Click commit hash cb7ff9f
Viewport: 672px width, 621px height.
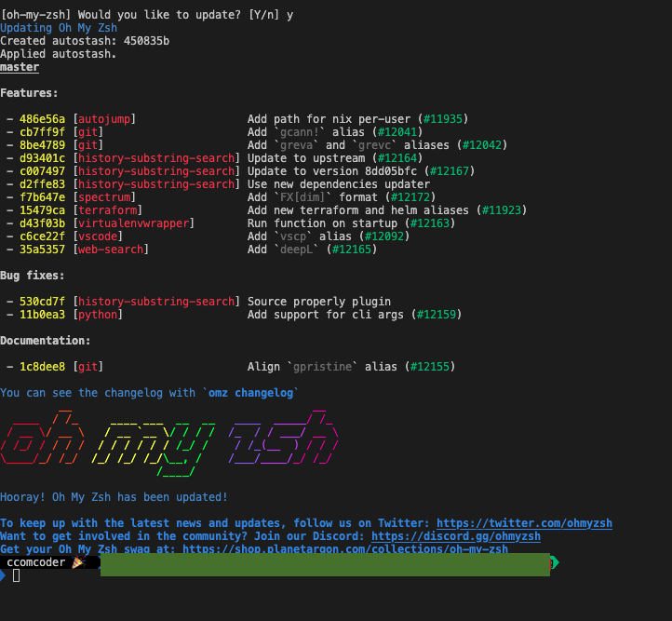pyautogui.click(x=43, y=132)
